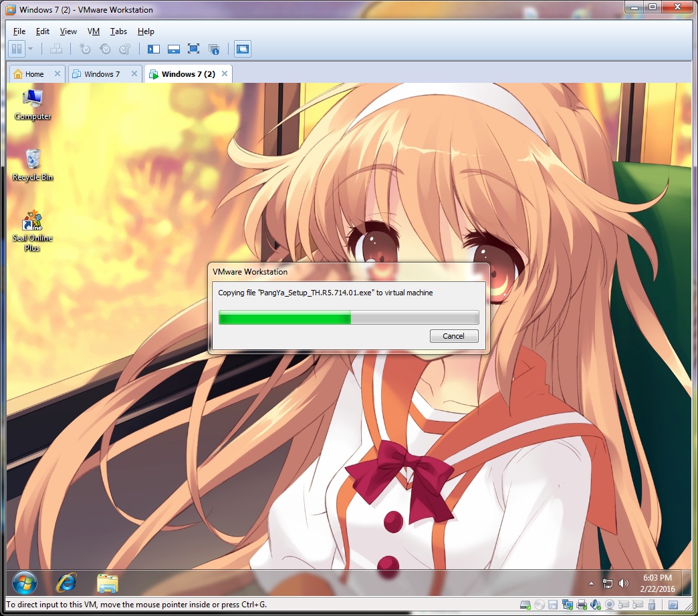Click the first USB keyboard device icon
This screenshot has width=698, height=616.
coord(624,605)
